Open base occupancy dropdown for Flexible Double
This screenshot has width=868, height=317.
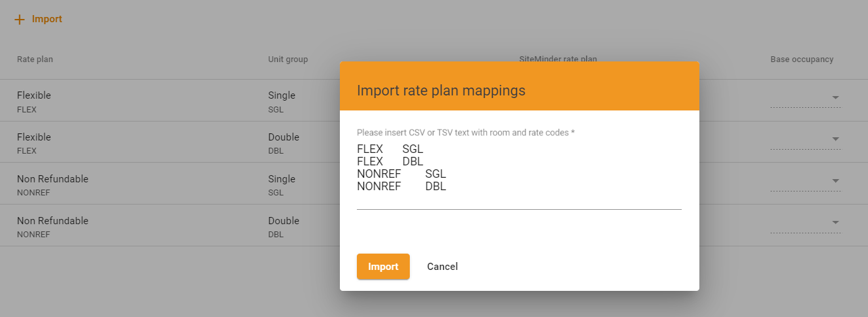point(805,140)
